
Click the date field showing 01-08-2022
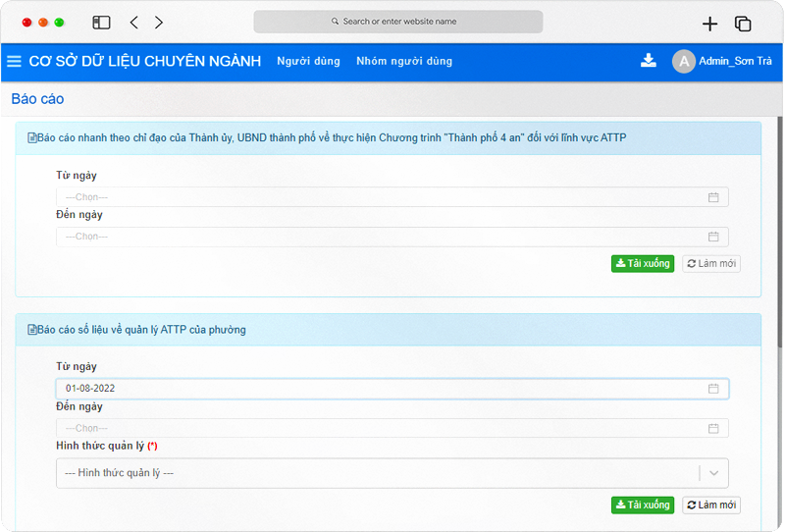(x=392, y=389)
